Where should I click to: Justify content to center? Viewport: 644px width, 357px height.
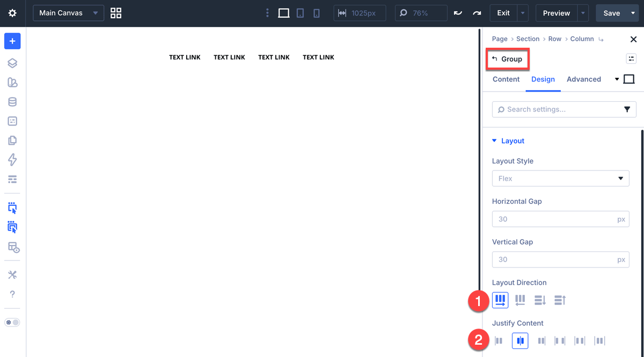[520, 341]
